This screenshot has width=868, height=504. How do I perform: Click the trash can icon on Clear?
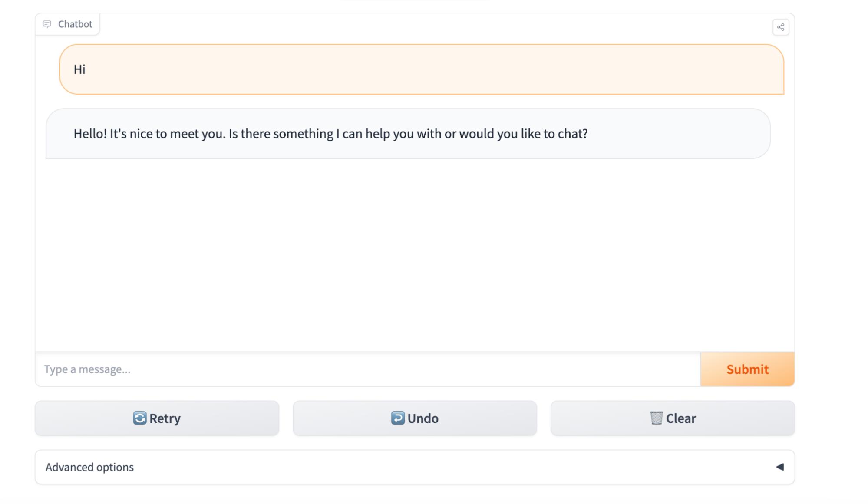click(x=656, y=418)
